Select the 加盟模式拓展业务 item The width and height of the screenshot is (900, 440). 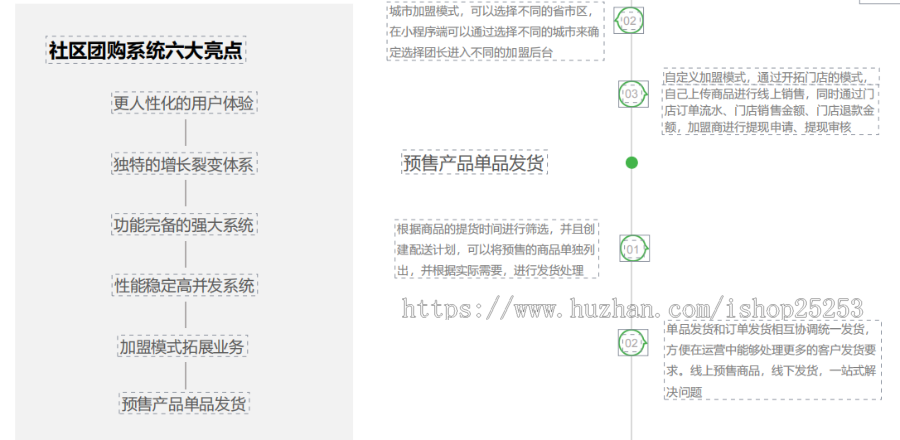coord(183,346)
